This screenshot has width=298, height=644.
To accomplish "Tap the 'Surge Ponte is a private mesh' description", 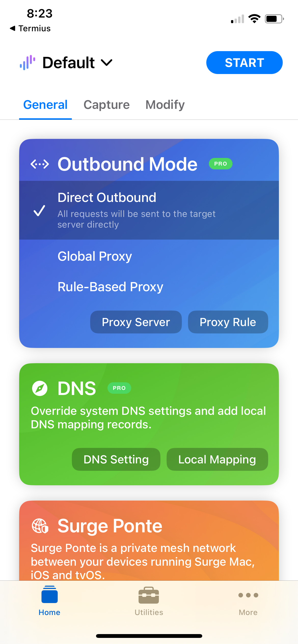I will 143,561.
